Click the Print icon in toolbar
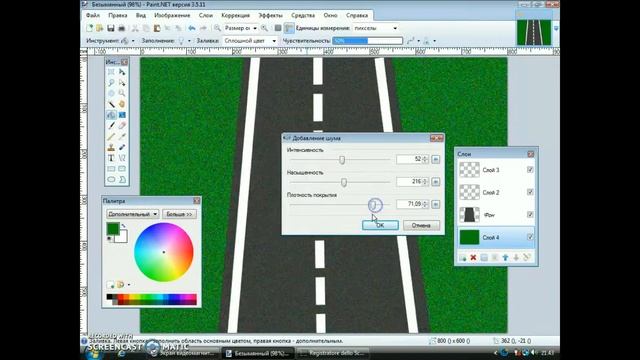The height and width of the screenshot is (360, 640). tap(121, 28)
